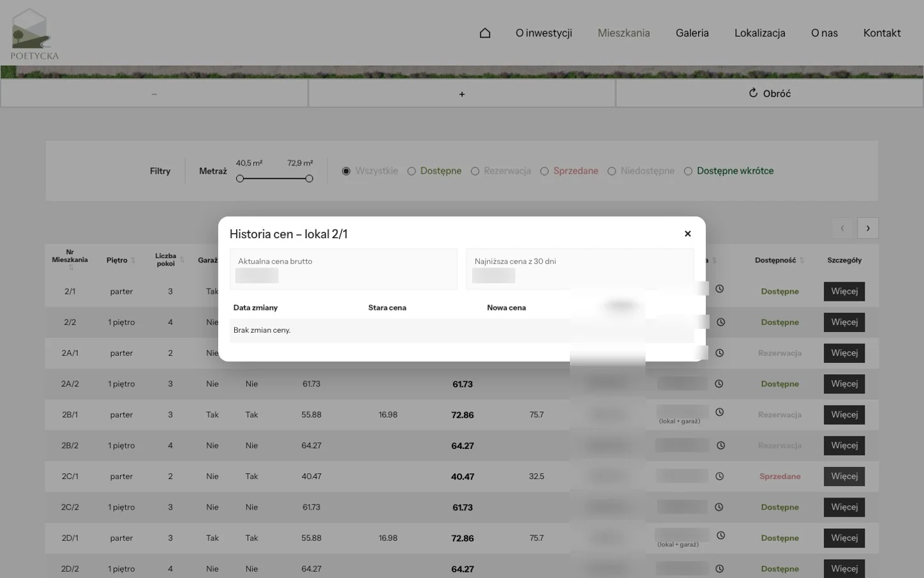Open the Mieszkania menu item
Image resolution: width=924 pixels, height=578 pixels.
pyautogui.click(x=624, y=33)
